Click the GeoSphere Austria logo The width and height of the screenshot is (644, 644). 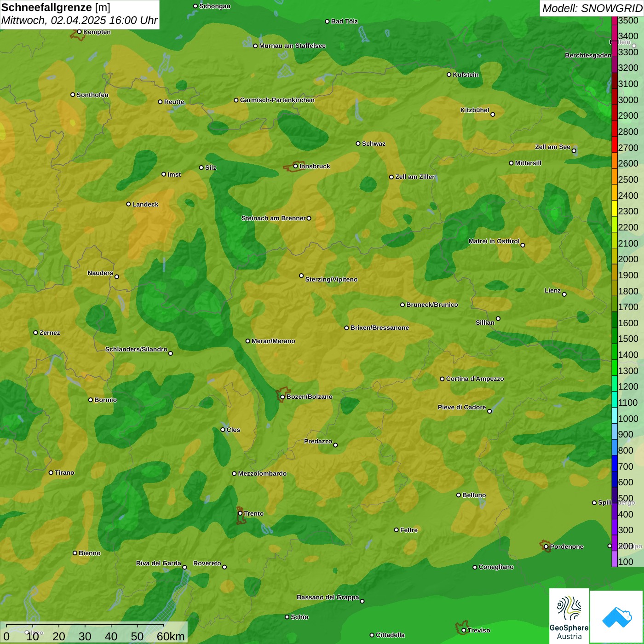tap(569, 615)
